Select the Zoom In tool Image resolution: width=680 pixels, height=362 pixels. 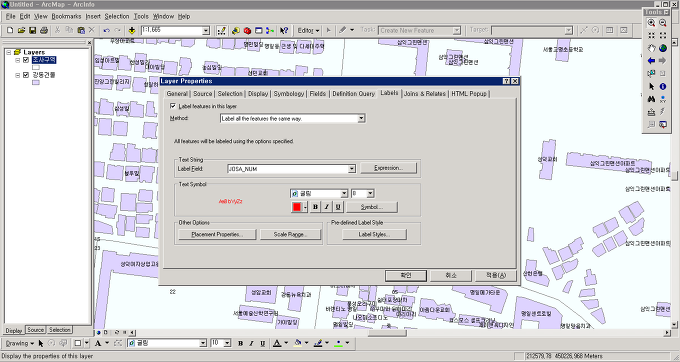651,23
